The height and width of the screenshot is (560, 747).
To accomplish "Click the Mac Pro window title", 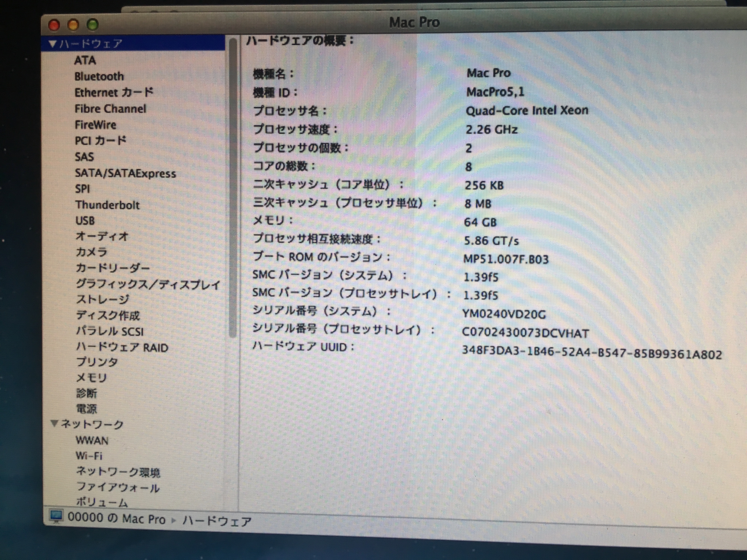I will tap(414, 23).
